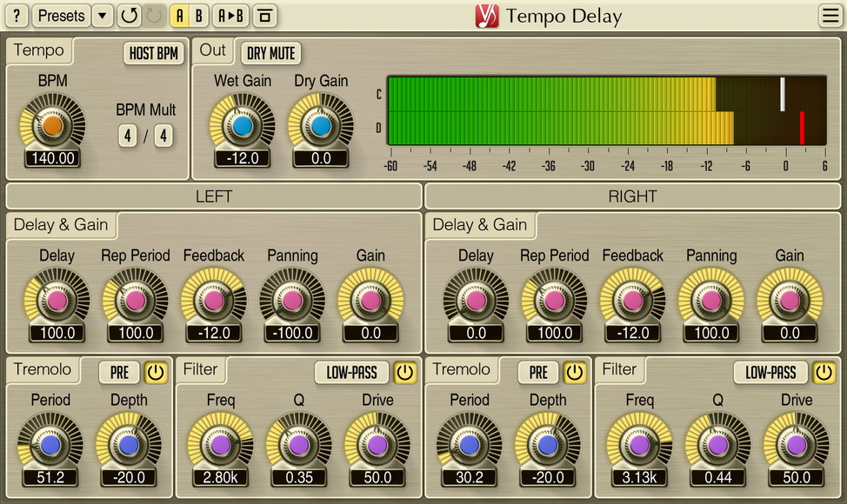Edit the Right Tremolo Period value 30.2
The image size is (847, 504).
click(470, 478)
